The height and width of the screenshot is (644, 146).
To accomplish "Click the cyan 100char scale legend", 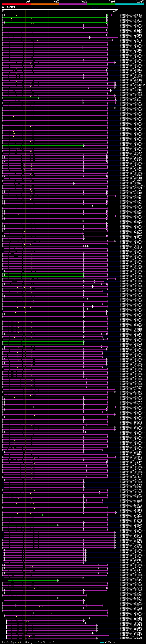I will pyautogui.click(x=108, y=642).
